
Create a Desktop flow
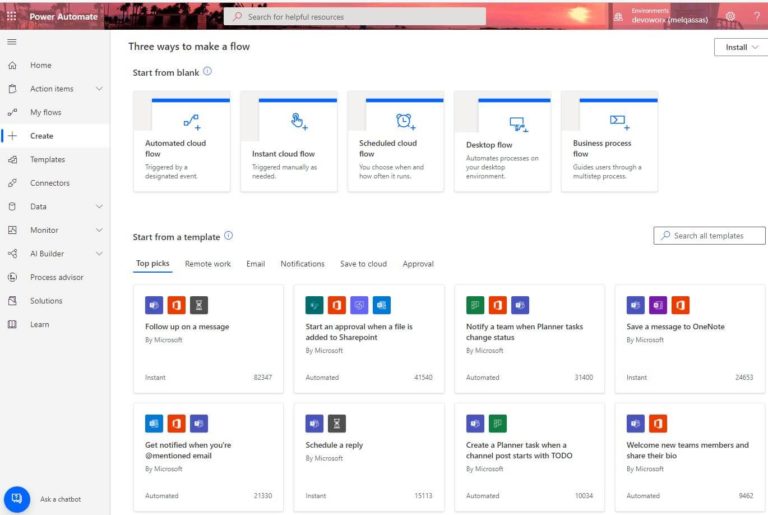tap(503, 141)
